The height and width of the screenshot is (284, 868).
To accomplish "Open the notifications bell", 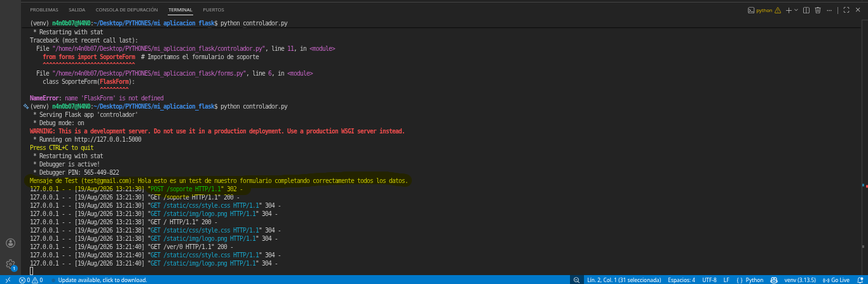I will coord(859,280).
